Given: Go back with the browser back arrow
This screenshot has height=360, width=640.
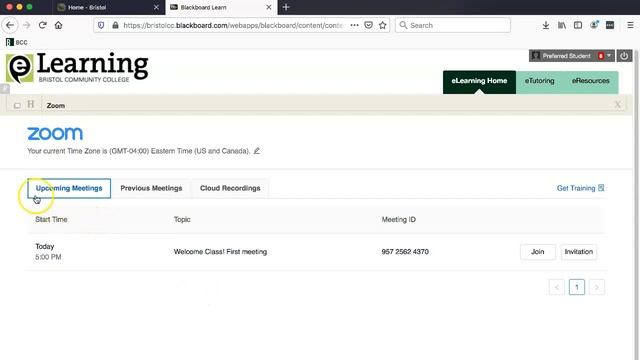Looking at the screenshot, I should point(10,25).
